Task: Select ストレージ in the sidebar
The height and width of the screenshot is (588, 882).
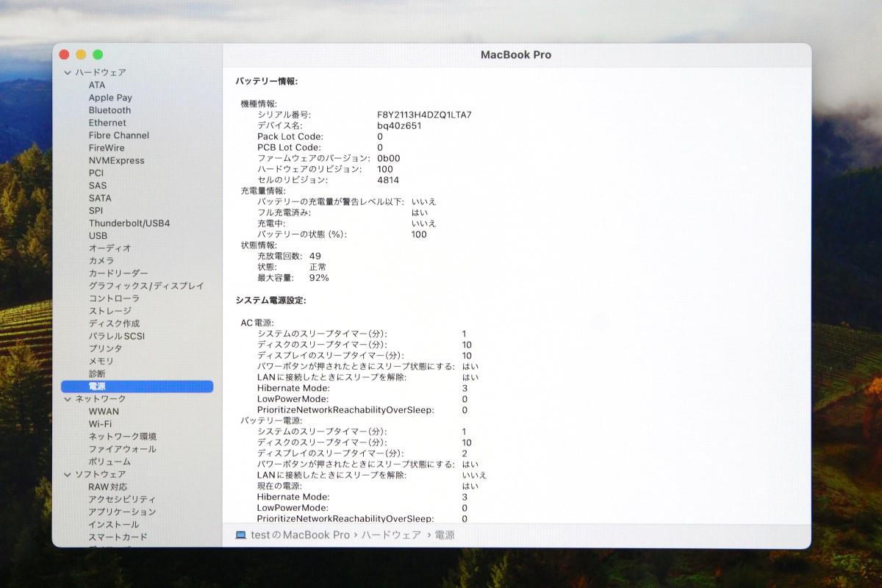Action: pyautogui.click(x=110, y=310)
